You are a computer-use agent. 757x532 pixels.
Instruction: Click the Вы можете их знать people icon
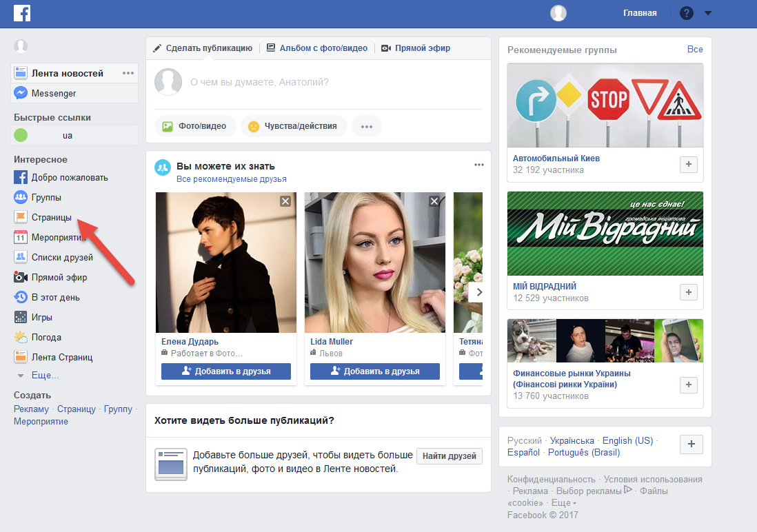pyautogui.click(x=163, y=167)
